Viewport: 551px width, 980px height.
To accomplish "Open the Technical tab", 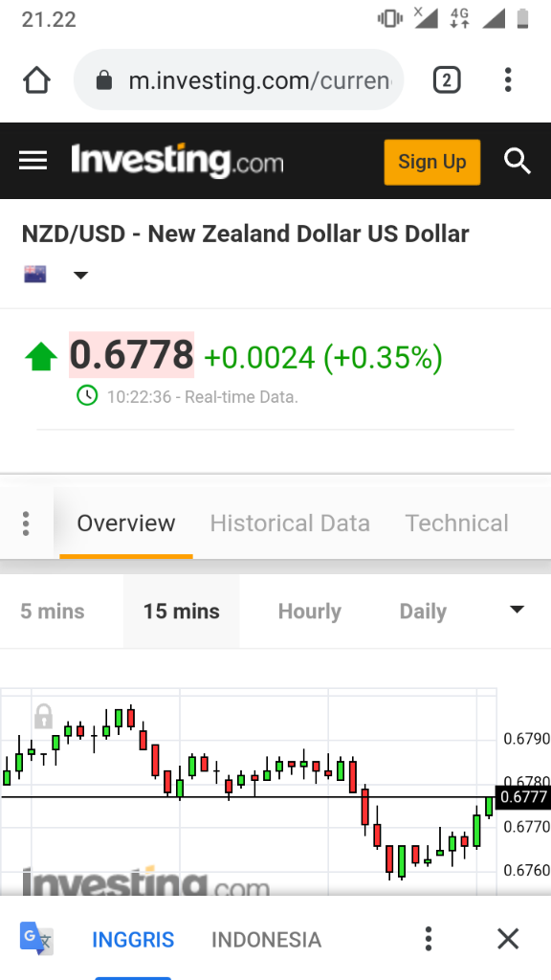I will click(x=456, y=523).
